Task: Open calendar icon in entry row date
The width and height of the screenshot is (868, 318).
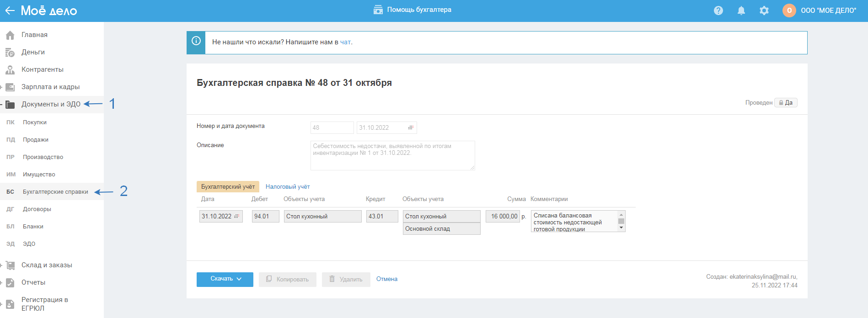Action: [x=236, y=216]
